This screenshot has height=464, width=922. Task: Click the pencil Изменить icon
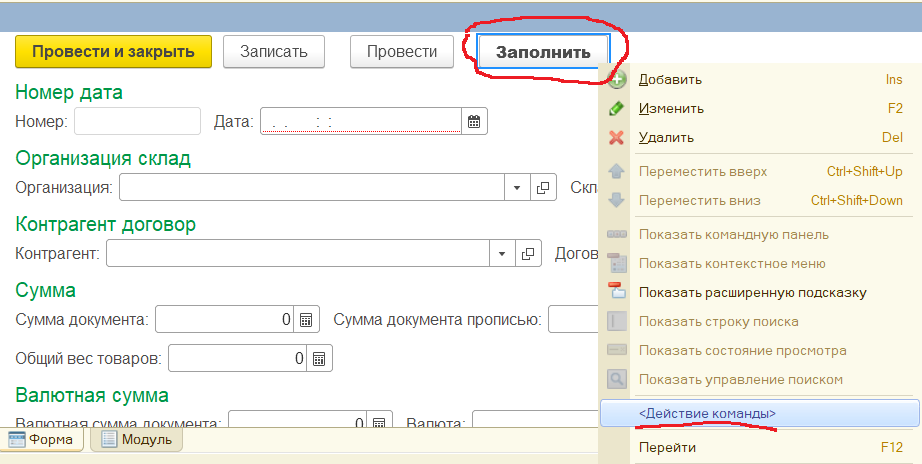coord(617,108)
